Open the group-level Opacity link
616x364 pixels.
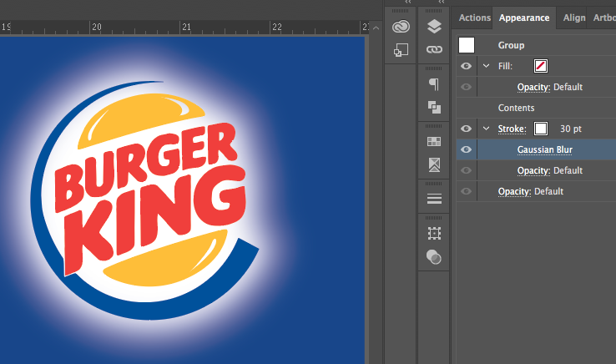click(x=514, y=191)
